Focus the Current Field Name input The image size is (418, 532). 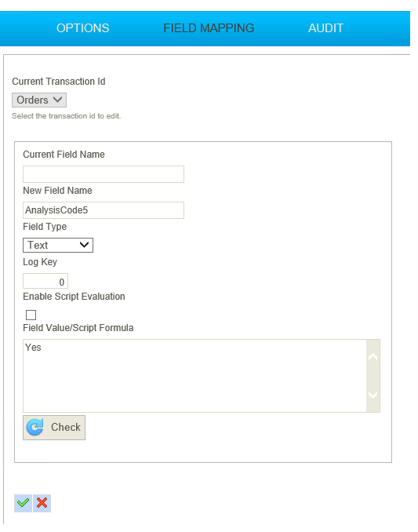tap(104, 174)
